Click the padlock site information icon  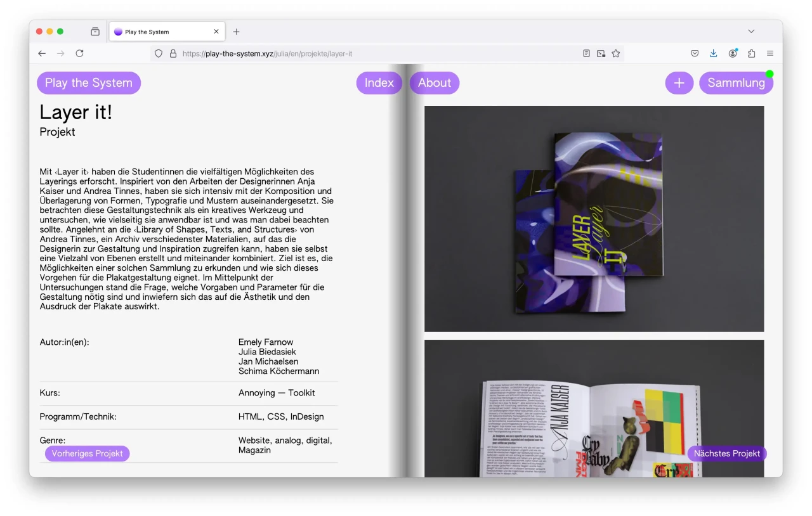pyautogui.click(x=173, y=54)
